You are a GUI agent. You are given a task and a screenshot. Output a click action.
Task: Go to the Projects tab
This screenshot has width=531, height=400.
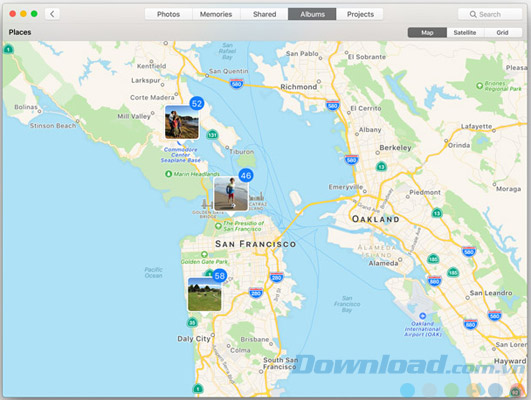(360, 14)
